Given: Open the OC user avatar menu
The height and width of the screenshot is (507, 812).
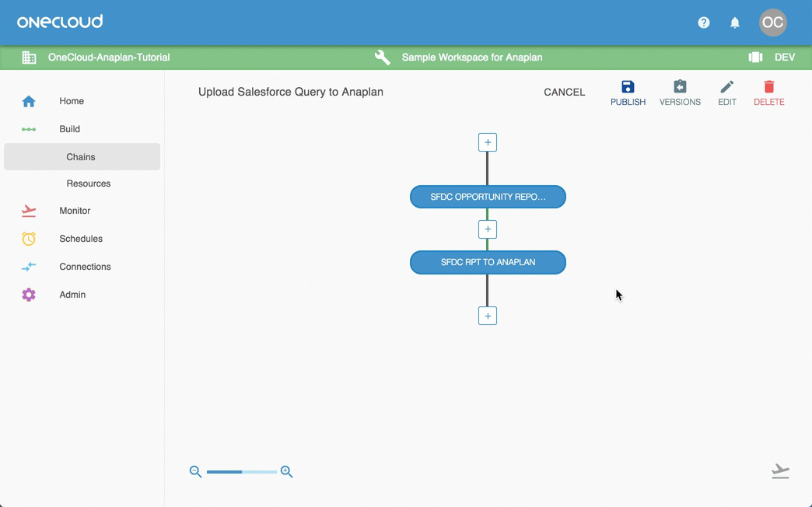Looking at the screenshot, I should click(772, 23).
